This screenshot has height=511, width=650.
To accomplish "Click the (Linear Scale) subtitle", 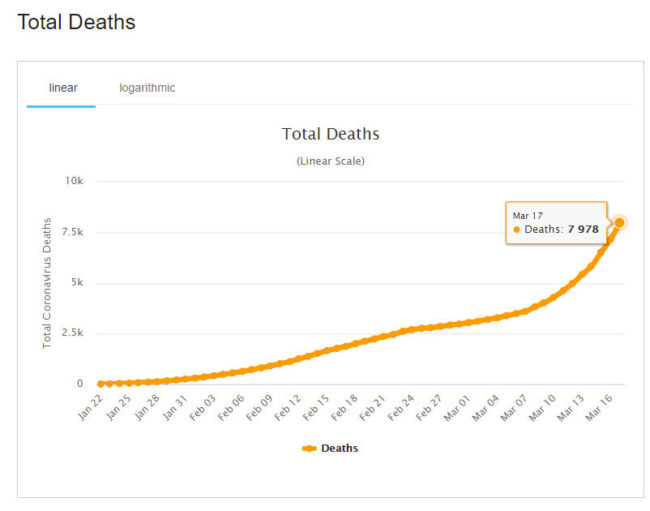I will tap(330, 161).
